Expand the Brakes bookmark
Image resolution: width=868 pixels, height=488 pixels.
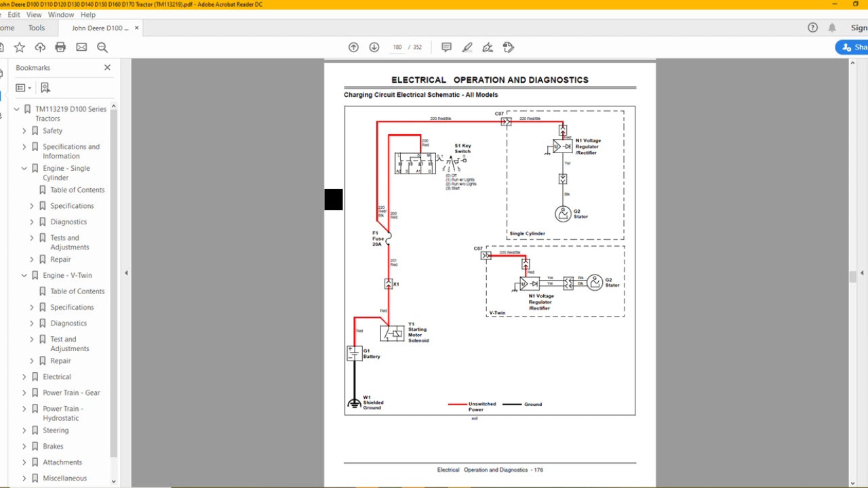point(24,446)
